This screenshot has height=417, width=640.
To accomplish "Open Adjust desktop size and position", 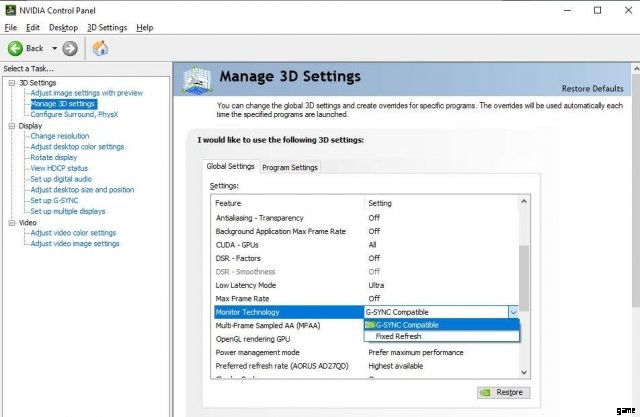I will [82, 190].
